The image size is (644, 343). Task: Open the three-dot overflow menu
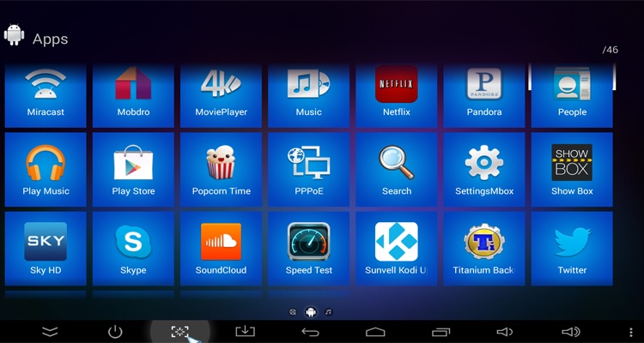(631, 331)
